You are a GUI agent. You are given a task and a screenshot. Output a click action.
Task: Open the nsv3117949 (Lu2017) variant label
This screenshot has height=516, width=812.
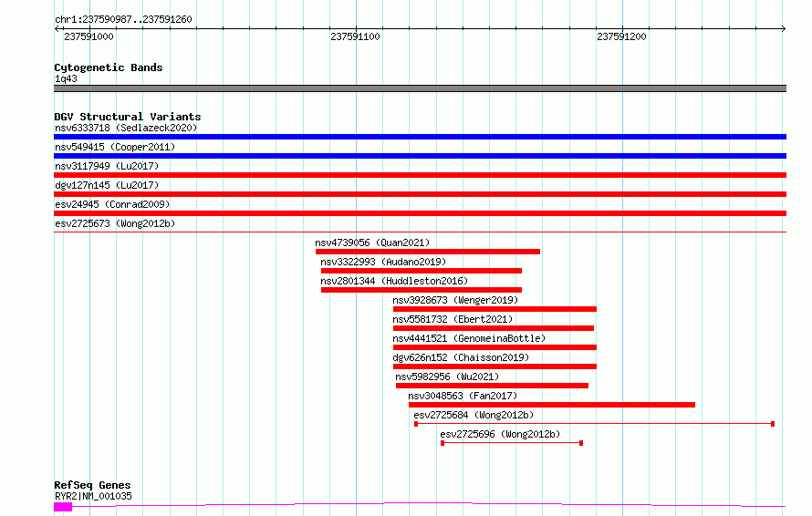[x=107, y=166]
